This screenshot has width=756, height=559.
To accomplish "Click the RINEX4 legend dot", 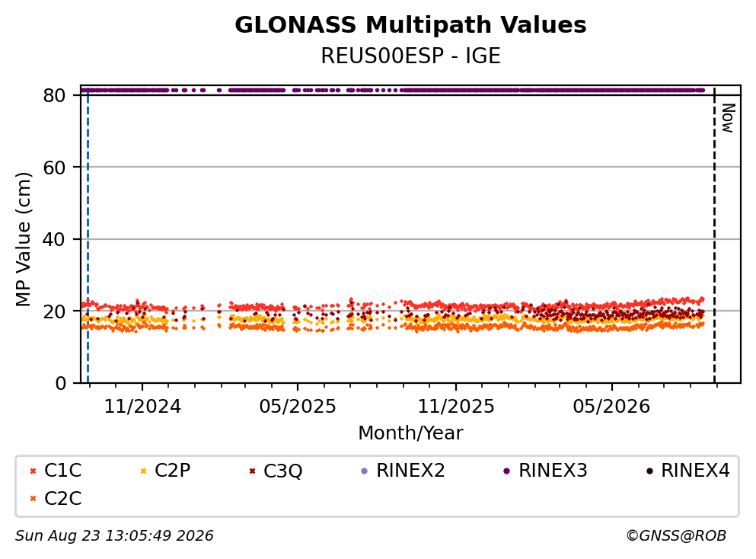I will [649, 471].
